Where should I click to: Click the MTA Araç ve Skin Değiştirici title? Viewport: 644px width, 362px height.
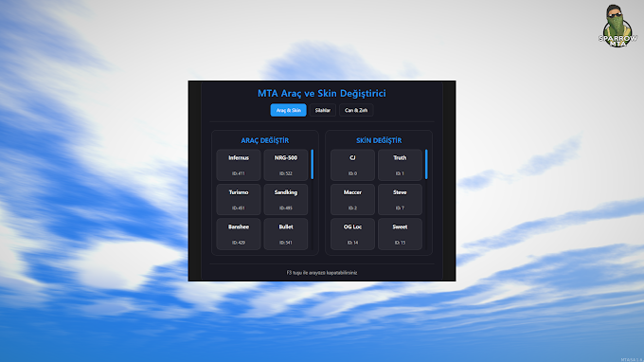pos(322,93)
